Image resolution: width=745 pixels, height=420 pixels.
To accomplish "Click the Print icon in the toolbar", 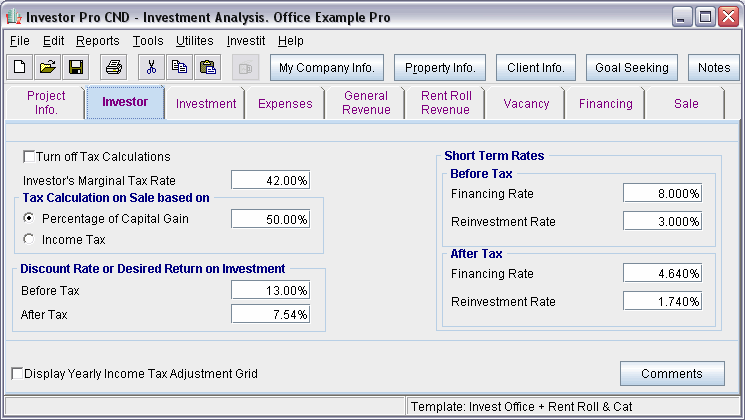I will [114, 67].
